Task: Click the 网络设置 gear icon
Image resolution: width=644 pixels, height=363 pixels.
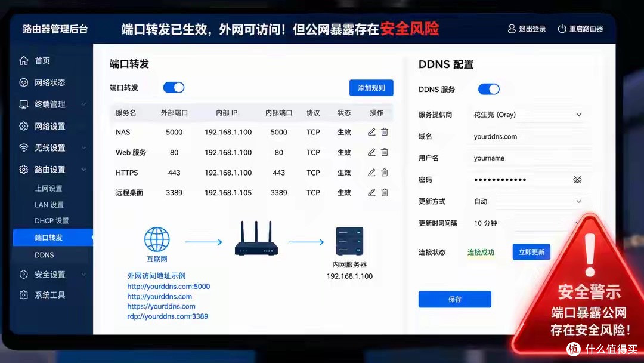Action: (x=23, y=126)
